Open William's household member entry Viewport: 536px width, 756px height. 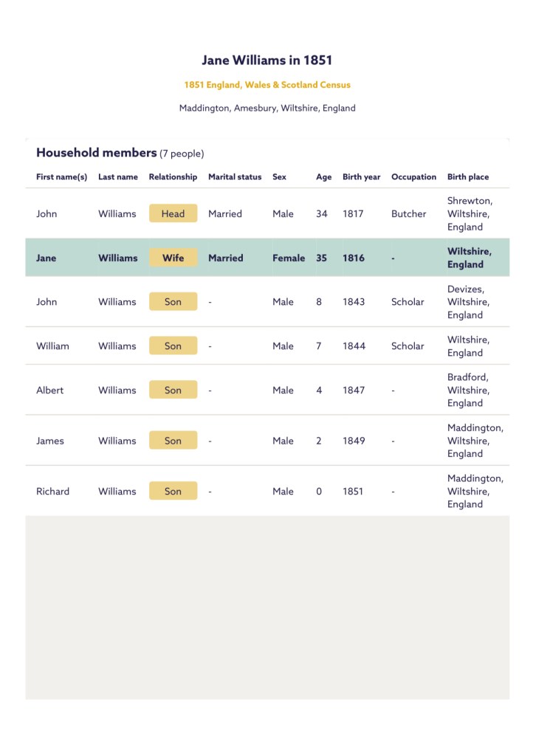pos(52,346)
